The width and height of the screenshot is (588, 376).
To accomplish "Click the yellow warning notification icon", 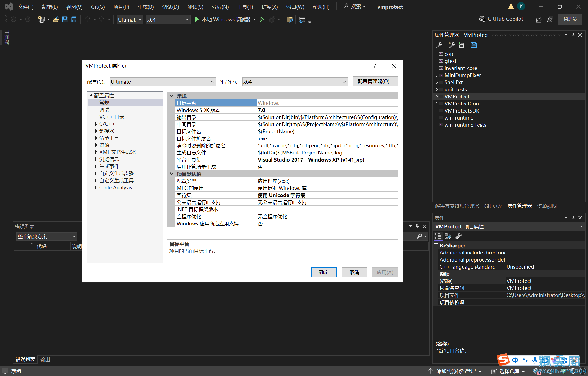I will (511, 6).
